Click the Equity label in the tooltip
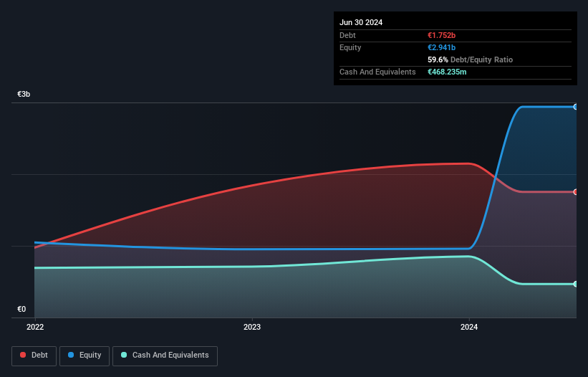Screen dimensions: 588x377 350,47
